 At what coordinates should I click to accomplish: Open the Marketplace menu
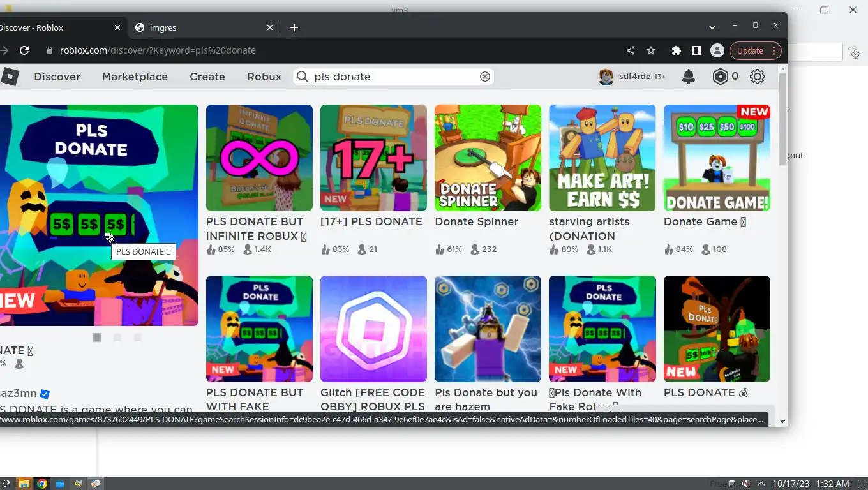(x=135, y=77)
